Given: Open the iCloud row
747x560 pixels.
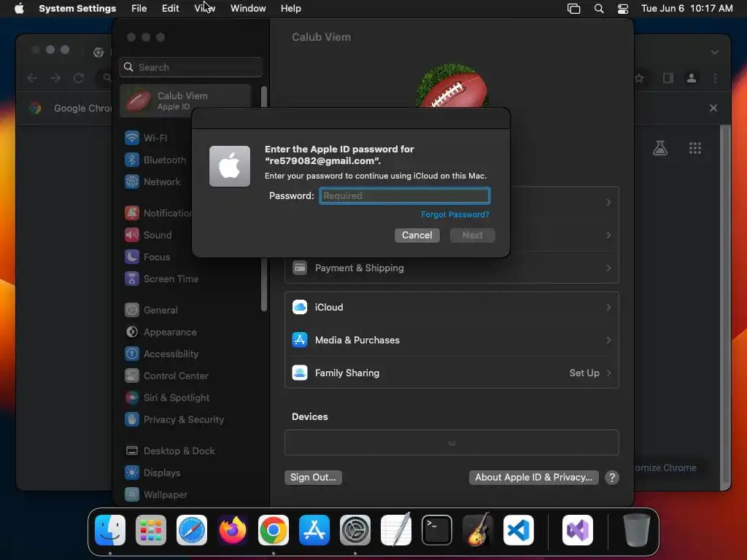Looking at the screenshot, I should [x=451, y=307].
